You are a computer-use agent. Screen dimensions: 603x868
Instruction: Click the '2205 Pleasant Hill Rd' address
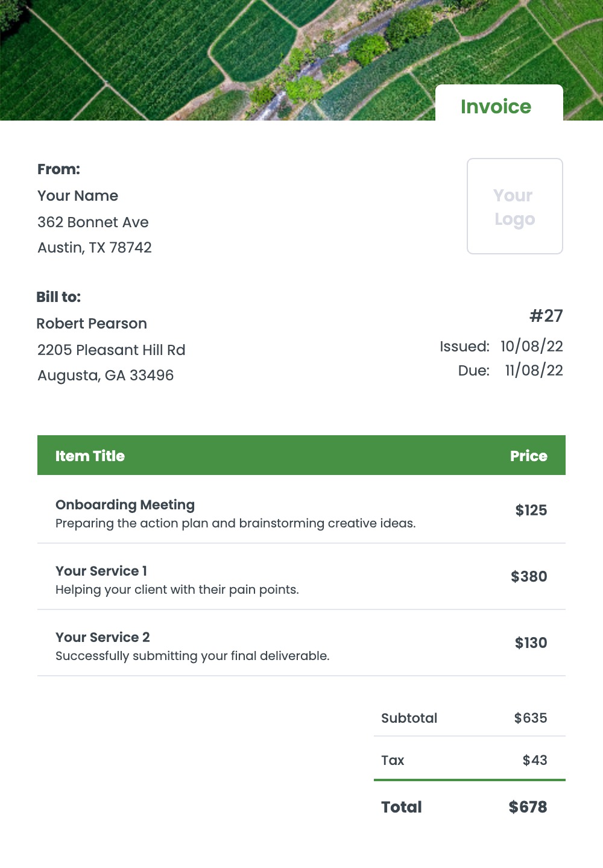(x=112, y=350)
